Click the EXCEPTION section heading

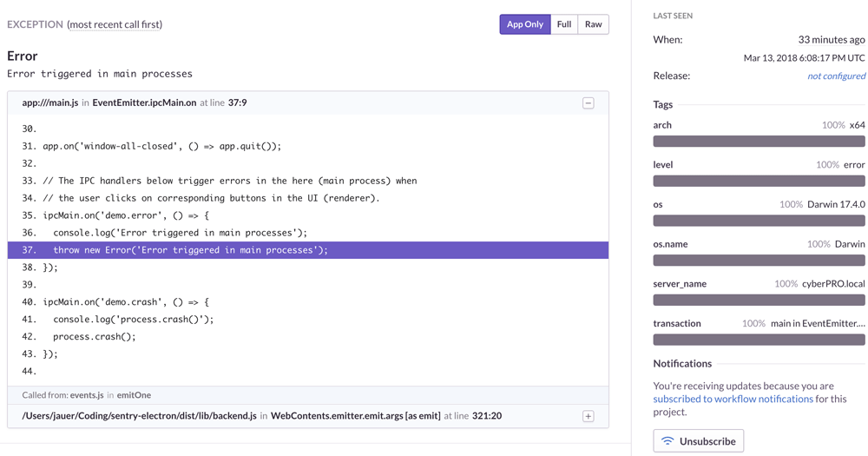tap(35, 24)
